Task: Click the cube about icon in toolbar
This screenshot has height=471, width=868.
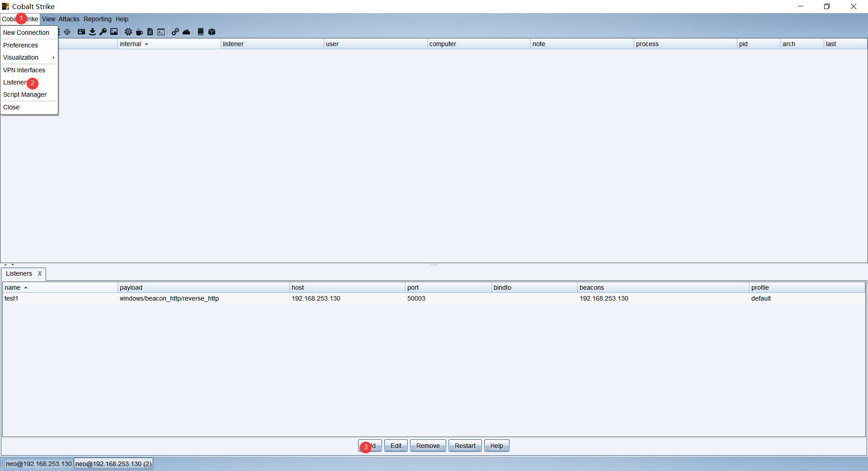Action: (x=212, y=32)
